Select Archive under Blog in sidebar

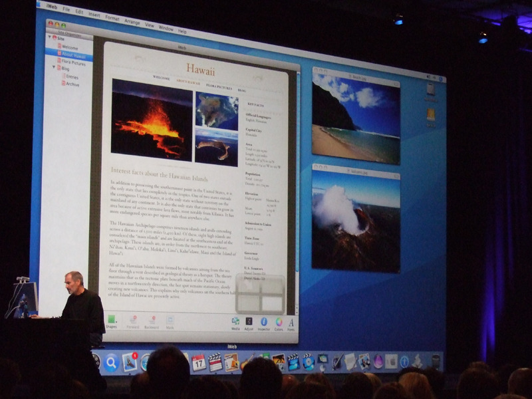point(70,84)
